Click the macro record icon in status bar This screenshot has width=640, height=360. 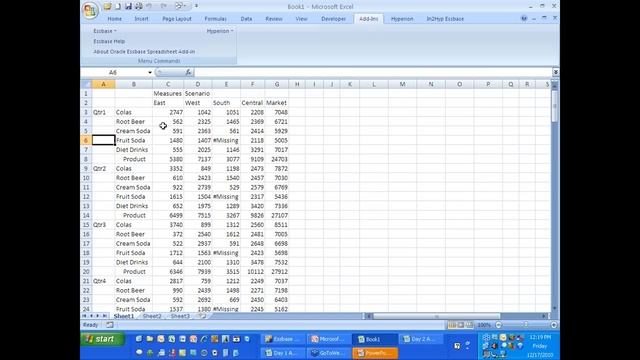click(x=110, y=325)
